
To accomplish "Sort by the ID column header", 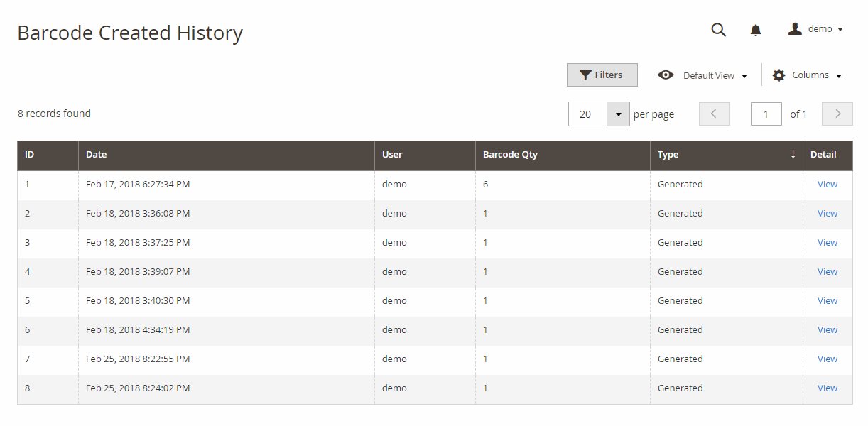I will point(48,155).
